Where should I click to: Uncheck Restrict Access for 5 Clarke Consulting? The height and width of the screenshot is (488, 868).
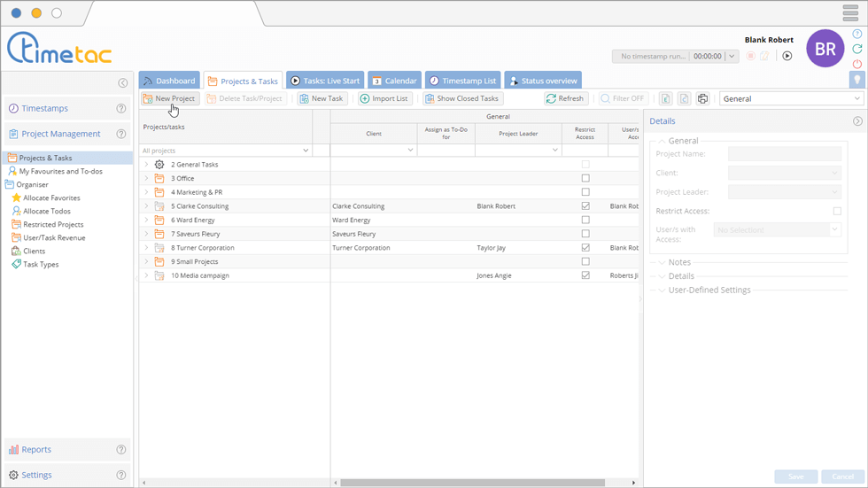(585, 205)
